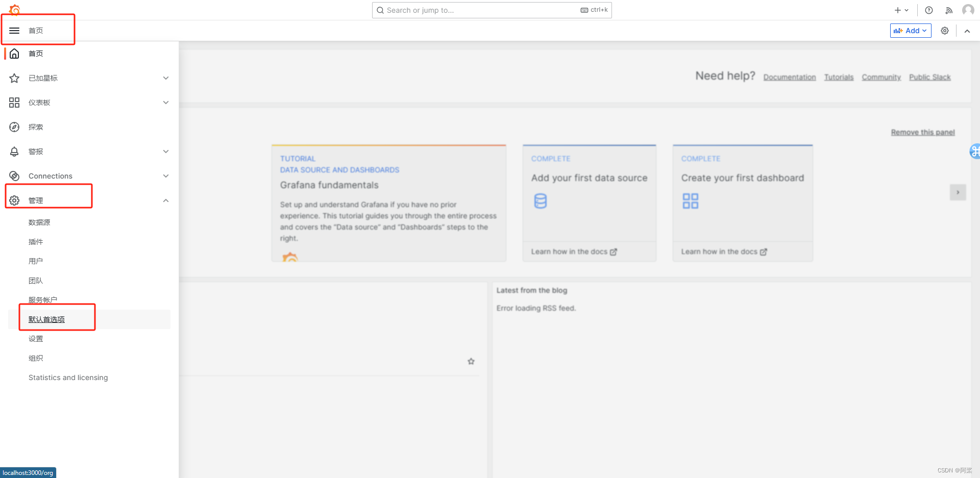Expand the 仪表板 section chevron
Screen dimensions: 980x478
166,103
